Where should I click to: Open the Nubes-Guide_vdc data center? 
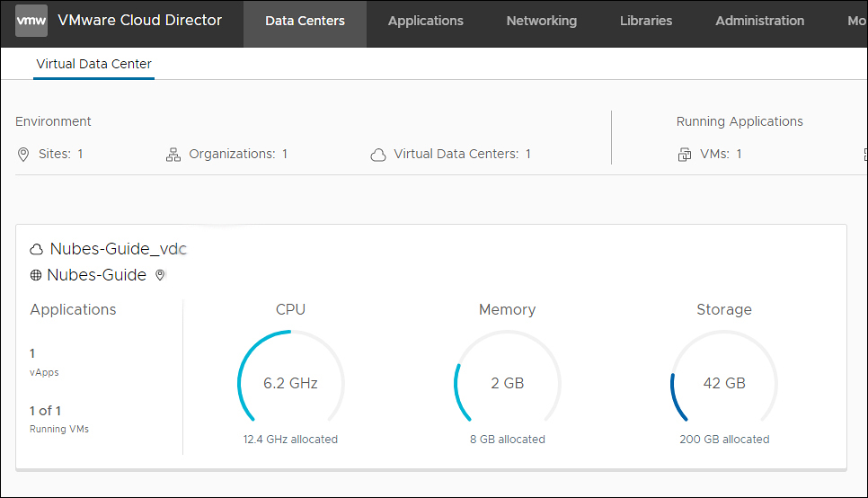coord(118,249)
